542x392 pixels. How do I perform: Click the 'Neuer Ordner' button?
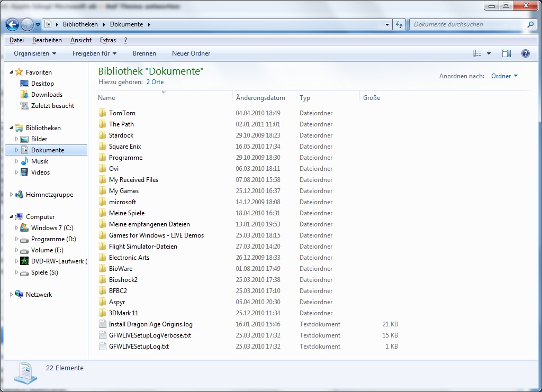coord(191,53)
